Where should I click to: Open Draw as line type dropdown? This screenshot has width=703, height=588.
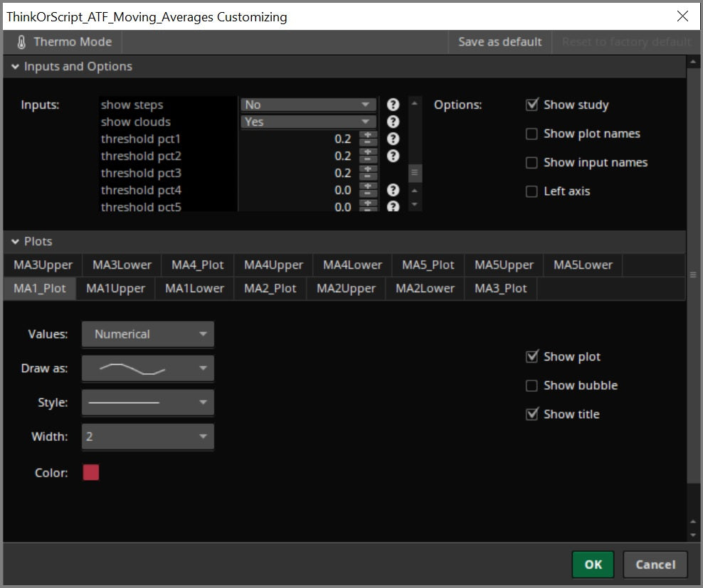point(148,368)
